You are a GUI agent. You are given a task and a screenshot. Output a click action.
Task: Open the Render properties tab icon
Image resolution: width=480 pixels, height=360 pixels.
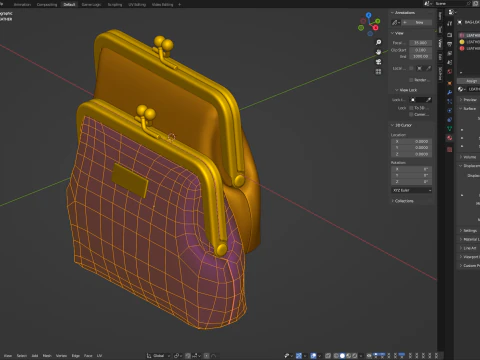(449, 35)
